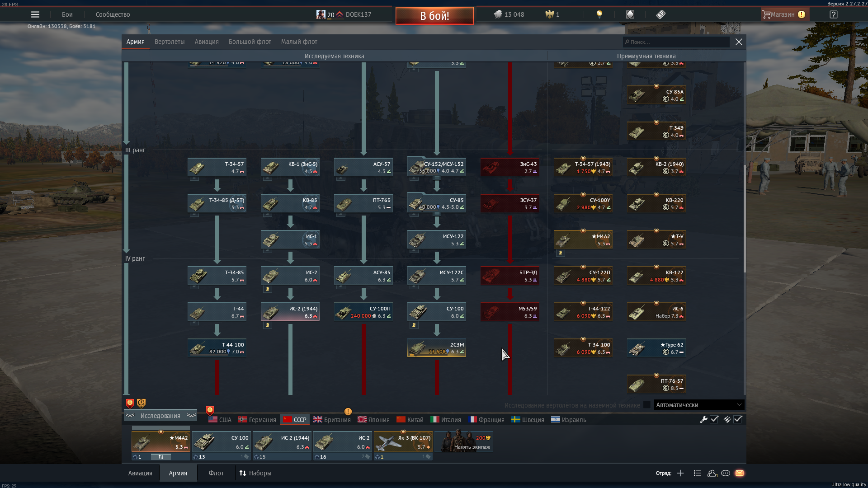Click the gold shield alert icon above Исследования
The image size is (868, 488).
pos(141,403)
